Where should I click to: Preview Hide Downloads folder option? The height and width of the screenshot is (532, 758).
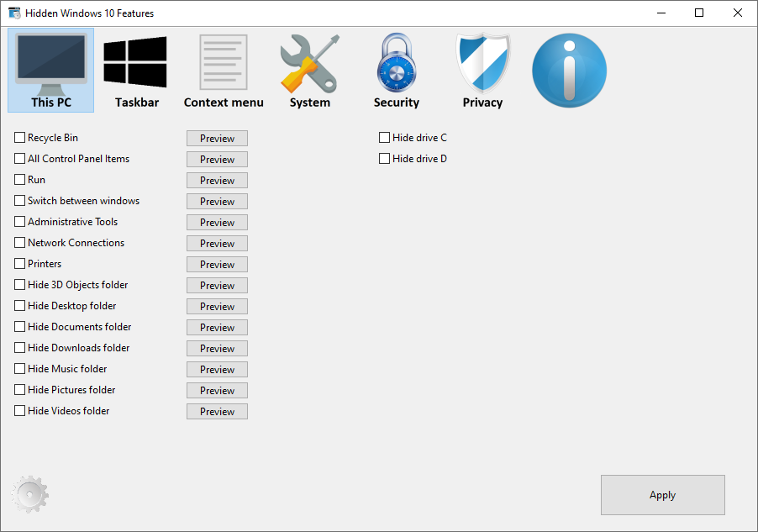pos(217,349)
